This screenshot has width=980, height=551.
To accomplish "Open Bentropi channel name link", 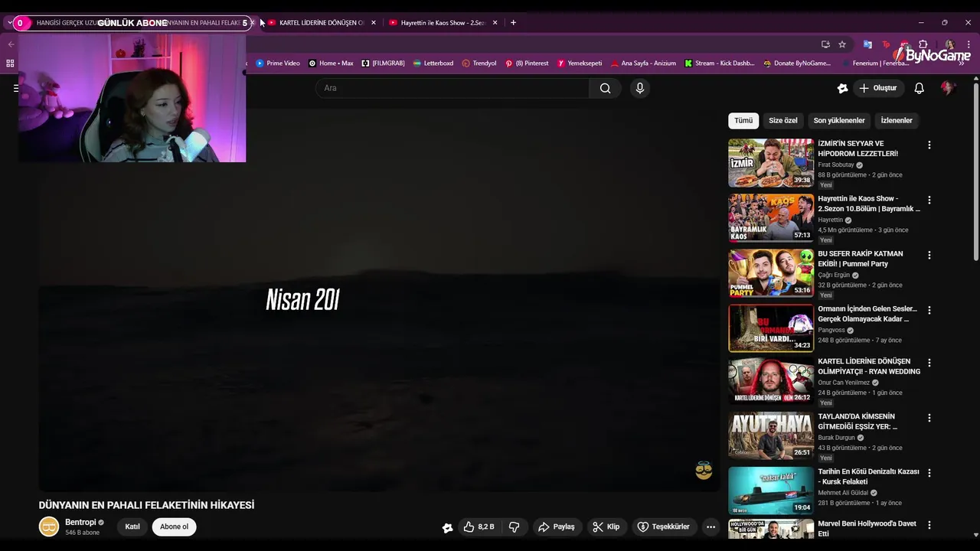I will pyautogui.click(x=80, y=522).
